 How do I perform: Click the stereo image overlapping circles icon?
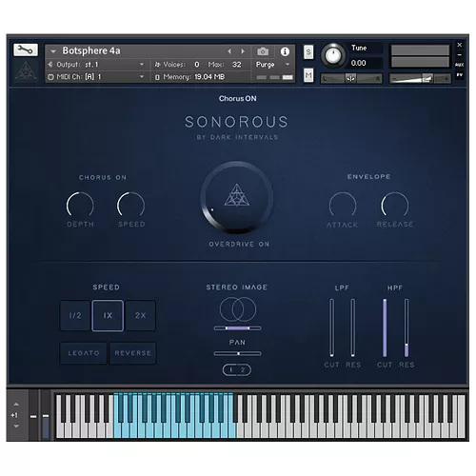click(238, 309)
